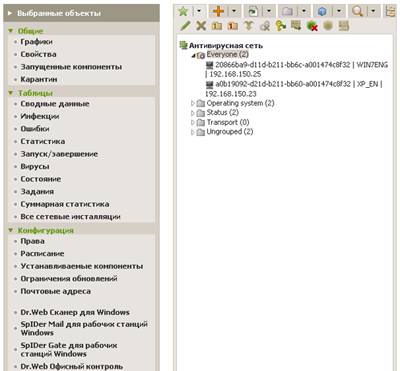
Task: Click the gray folder toolbar icon
Action: [287, 11]
